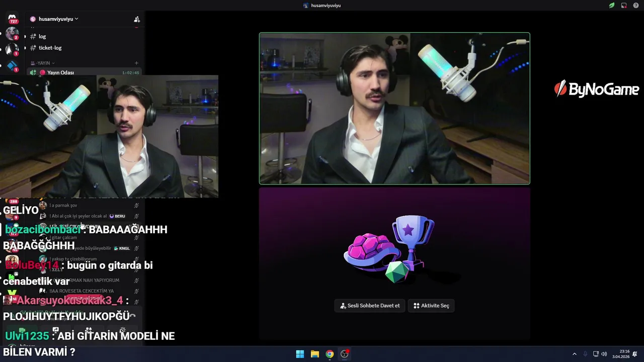Click the muted icon beside 'a parnak şov' user

pos(136,205)
